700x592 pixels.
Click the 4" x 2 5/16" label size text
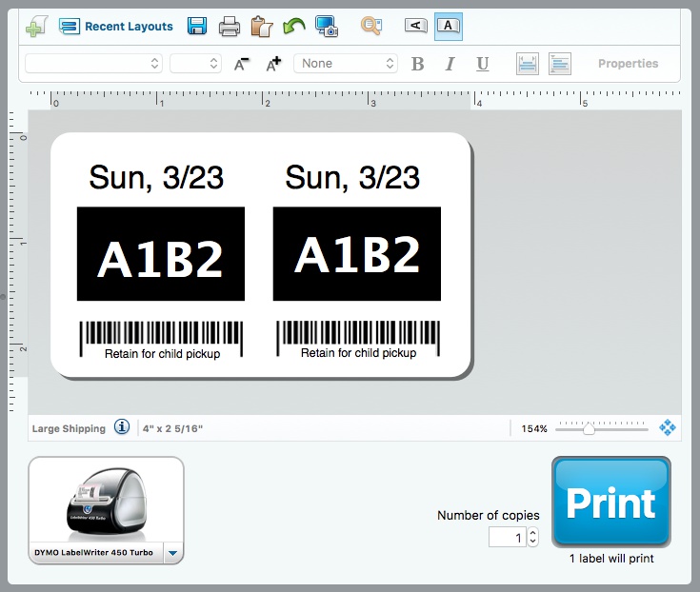tap(172, 428)
